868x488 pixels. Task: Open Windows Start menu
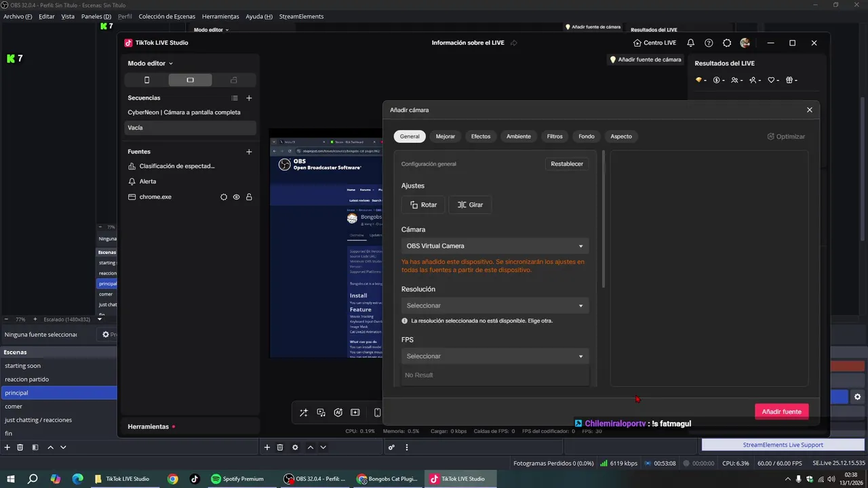point(11,479)
